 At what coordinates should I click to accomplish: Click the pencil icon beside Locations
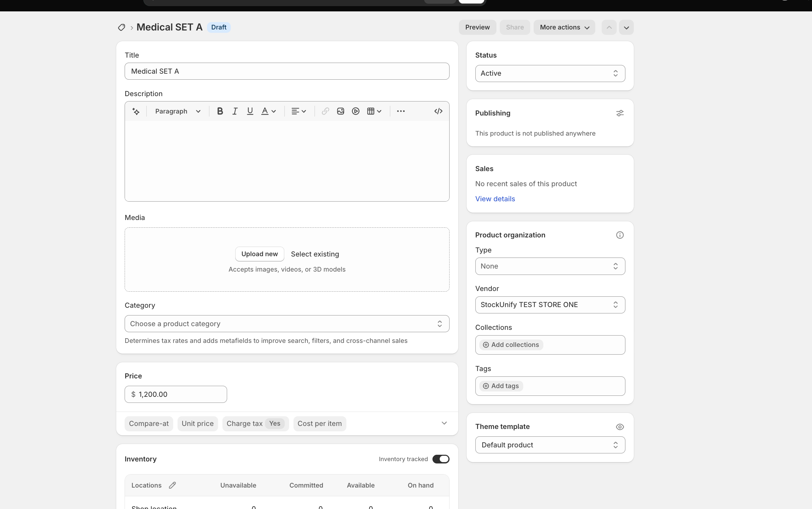click(173, 485)
